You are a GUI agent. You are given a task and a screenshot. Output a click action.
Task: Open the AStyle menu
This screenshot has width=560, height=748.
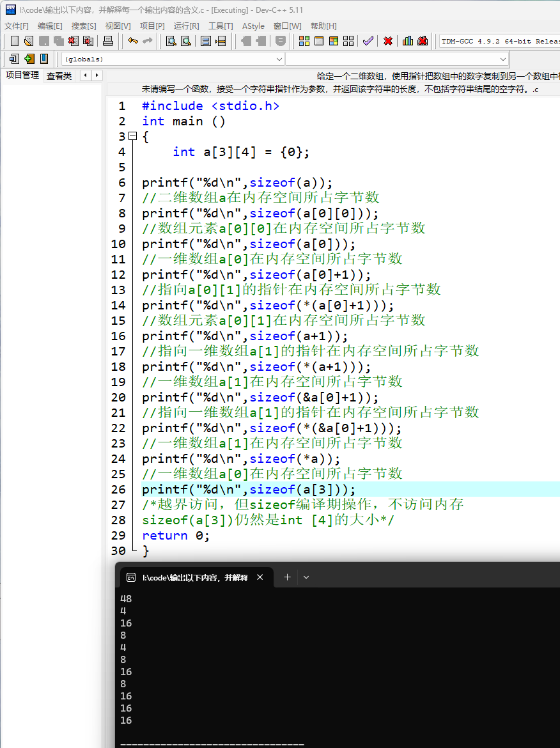tap(253, 26)
